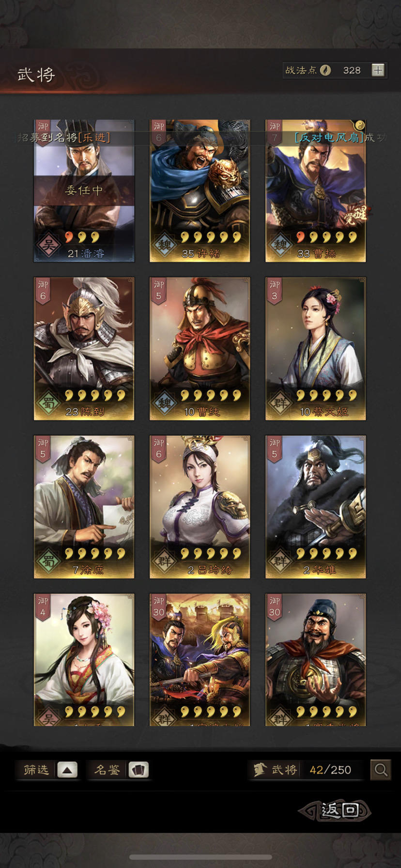Viewport: 401px width, 868px height.
Task: Tap the 战法点 flame coin icon
Action: [x=325, y=70]
